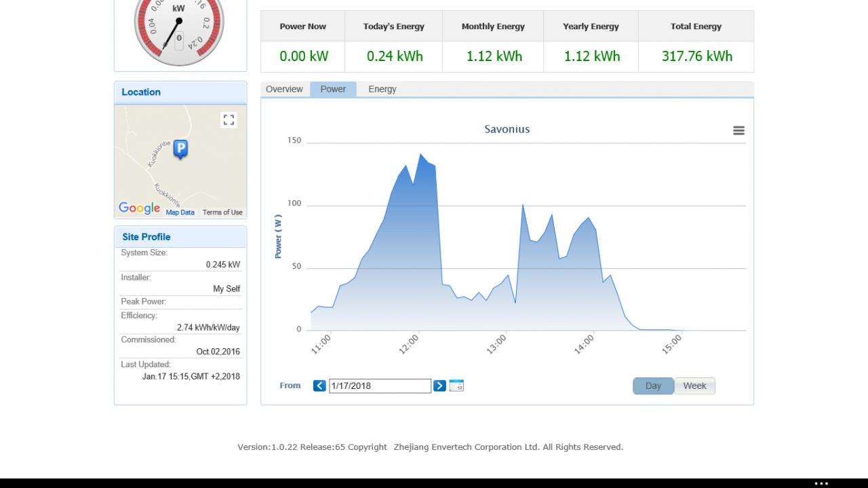This screenshot has width=868, height=488.
Task: Open the chart context menu hamburger icon
Action: point(738,130)
